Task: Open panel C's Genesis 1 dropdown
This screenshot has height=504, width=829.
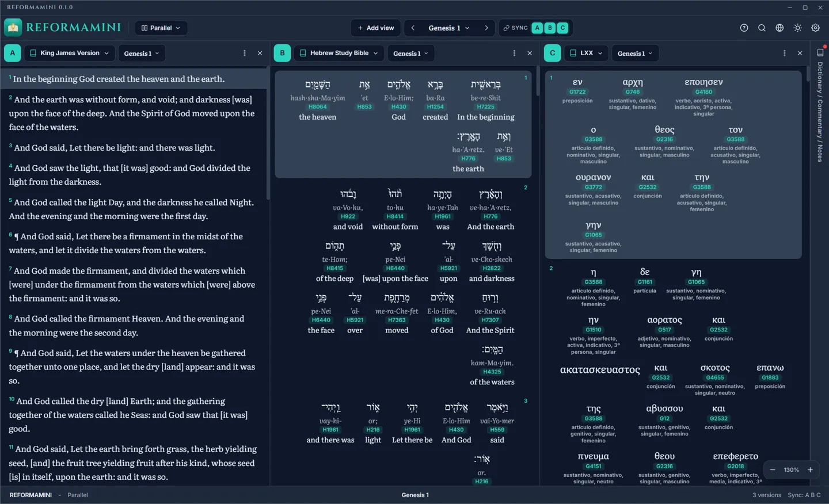Action: 635,54
